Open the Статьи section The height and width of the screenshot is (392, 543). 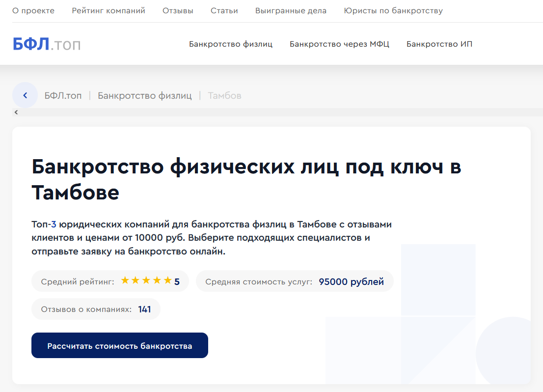click(224, 11)
